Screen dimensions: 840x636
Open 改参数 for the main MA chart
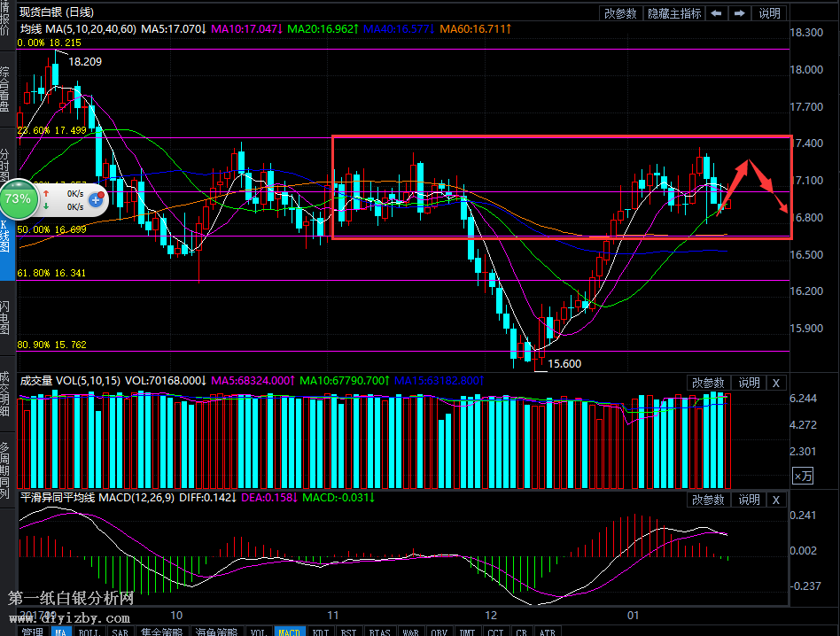(620, 13)
